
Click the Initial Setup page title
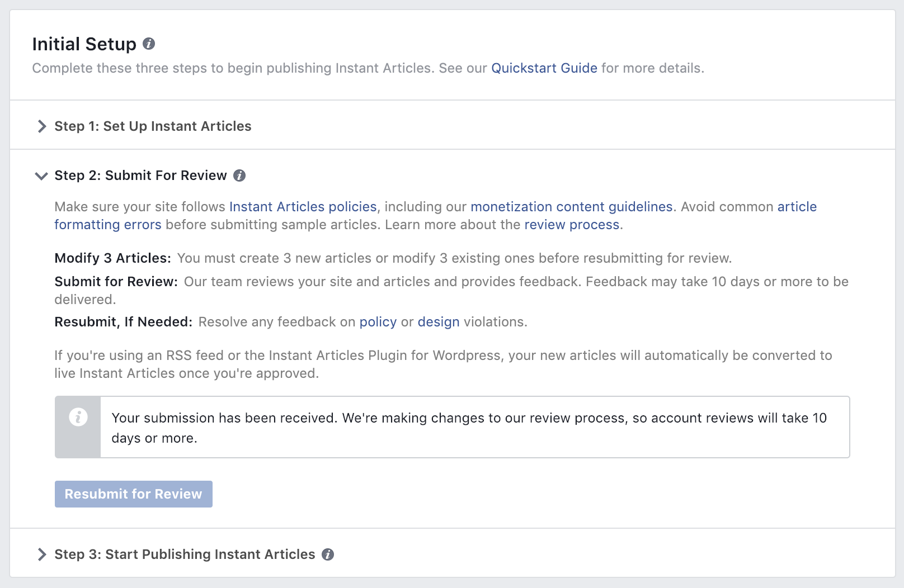tap(84, 44)
